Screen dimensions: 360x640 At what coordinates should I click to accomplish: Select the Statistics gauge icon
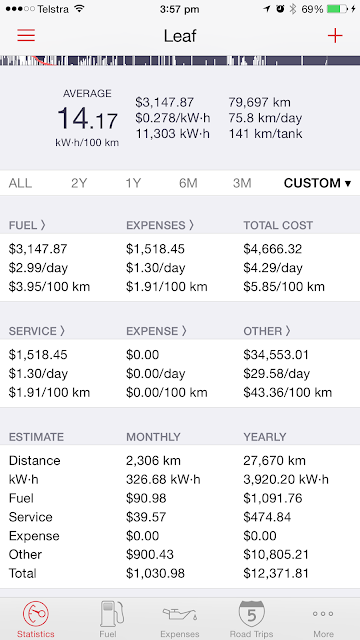[x=36, y=613]
